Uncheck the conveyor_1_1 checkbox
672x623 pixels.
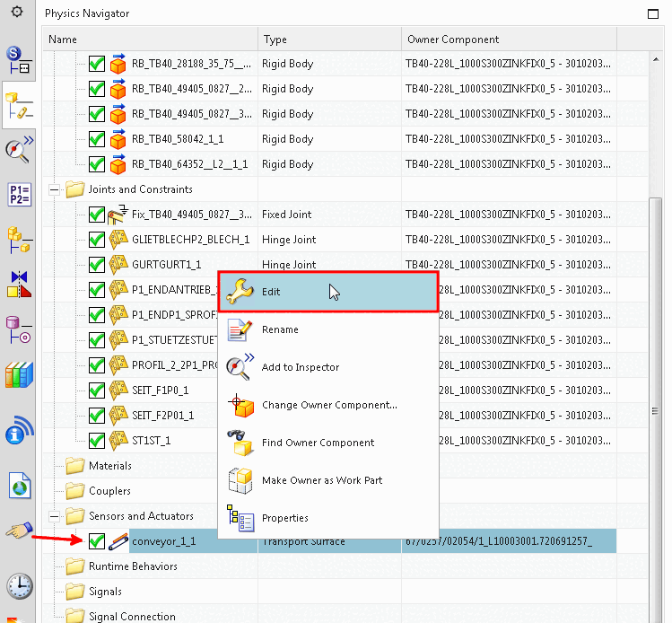pos(97,541)
